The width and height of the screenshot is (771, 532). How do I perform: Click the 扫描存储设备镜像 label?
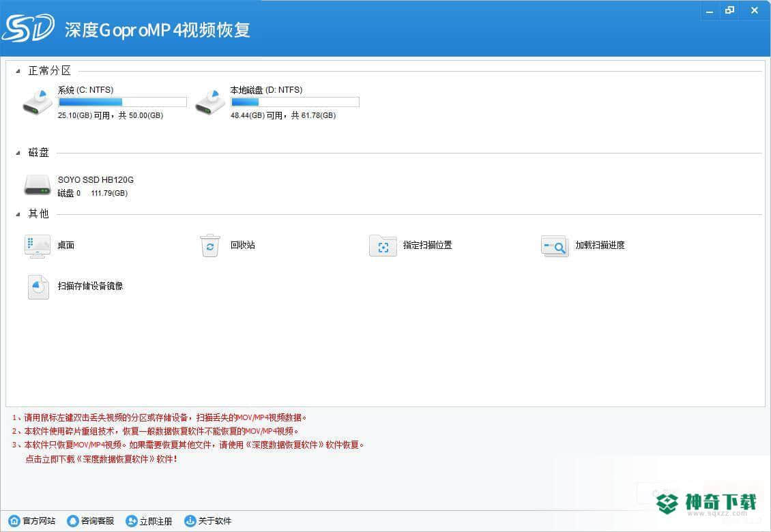[x=90, y=286]
